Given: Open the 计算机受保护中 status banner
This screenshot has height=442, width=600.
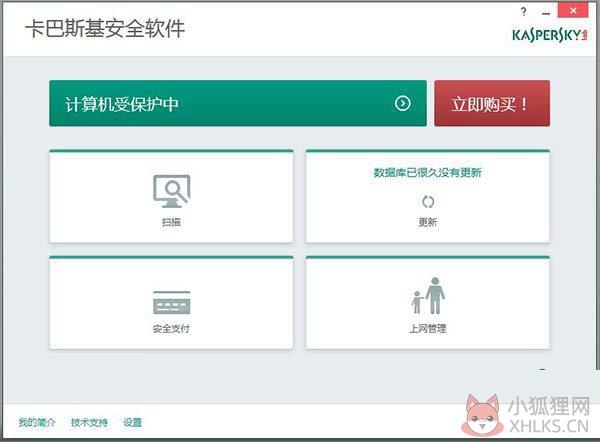Looking at the screenshot, I should 238,103.
